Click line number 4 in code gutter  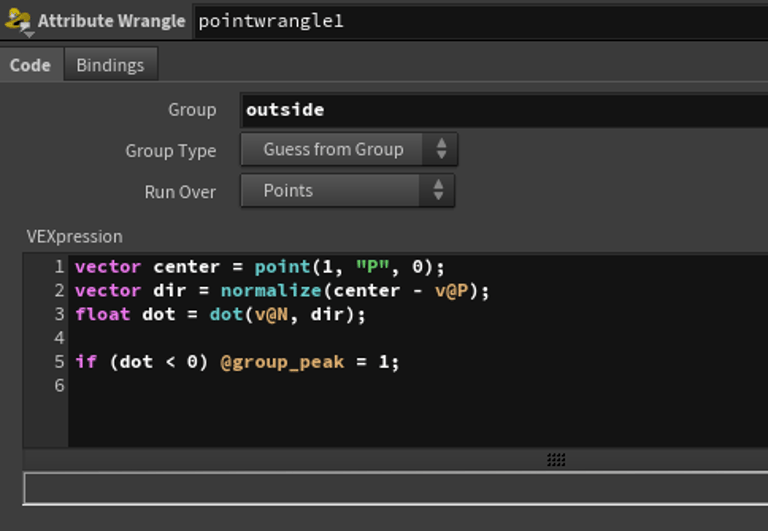(x=59, y=338)
